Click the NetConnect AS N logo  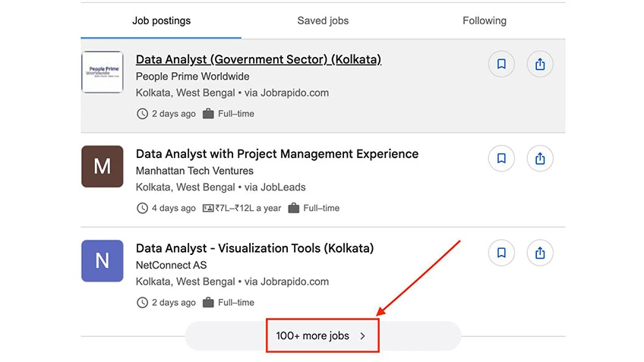click(103, 260)
